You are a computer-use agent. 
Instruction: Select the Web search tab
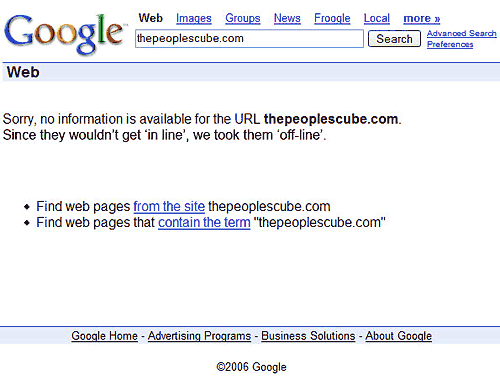[151, 18]
